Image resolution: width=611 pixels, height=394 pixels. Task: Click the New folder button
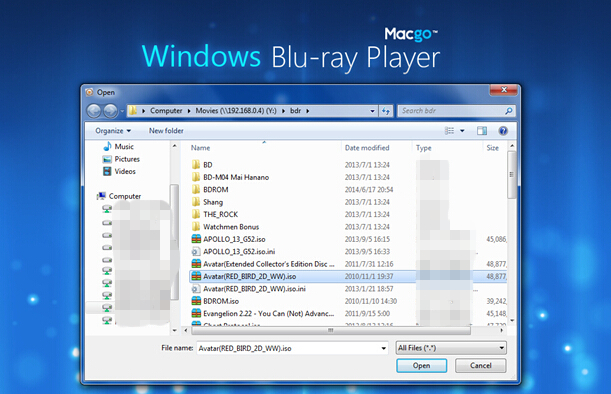(x=166, y=131)
